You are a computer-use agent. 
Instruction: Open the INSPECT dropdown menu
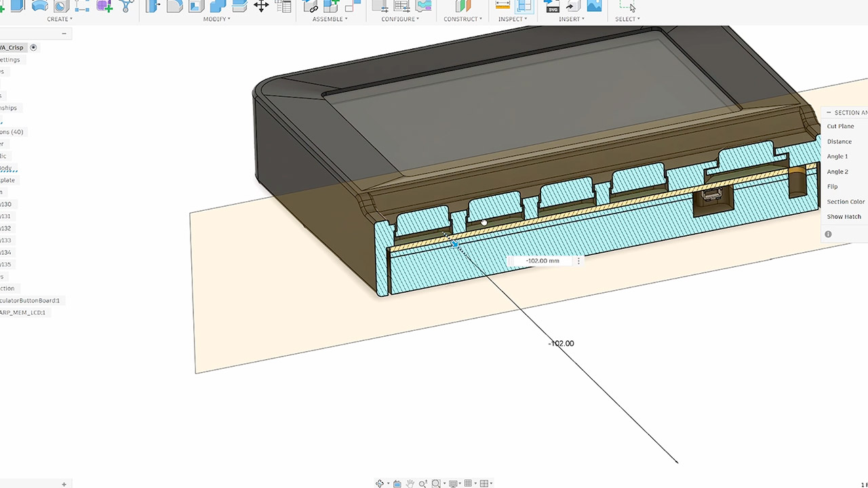tap(513, 19)
